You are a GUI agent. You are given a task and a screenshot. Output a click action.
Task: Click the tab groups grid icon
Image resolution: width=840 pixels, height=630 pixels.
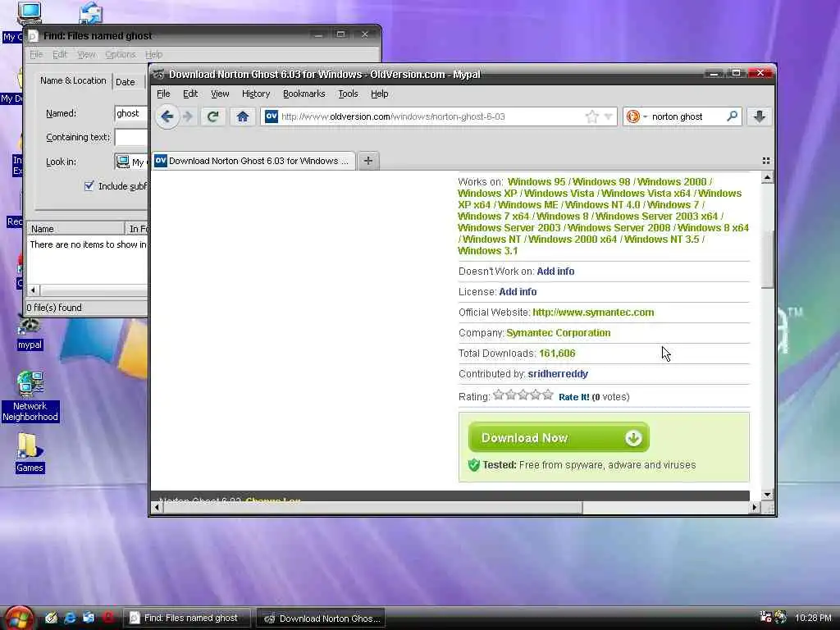(x=766, y=161)
